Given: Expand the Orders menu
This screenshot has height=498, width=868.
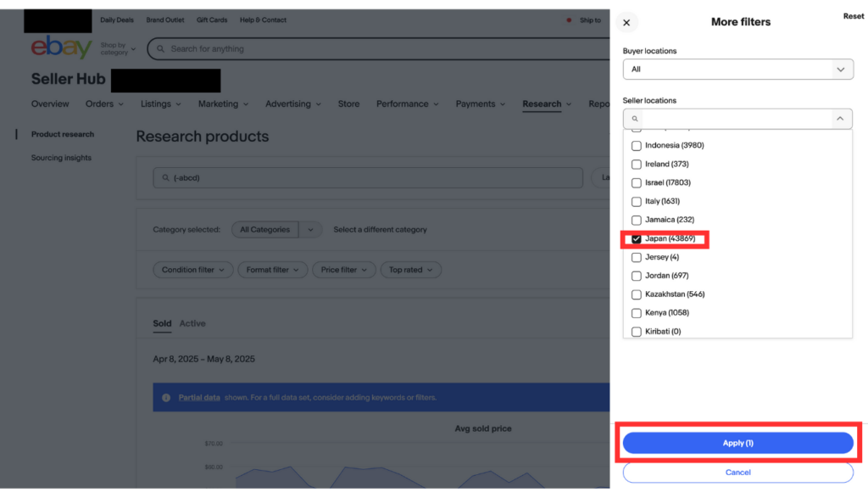Looking at the screenshot, I should [104, 104].
